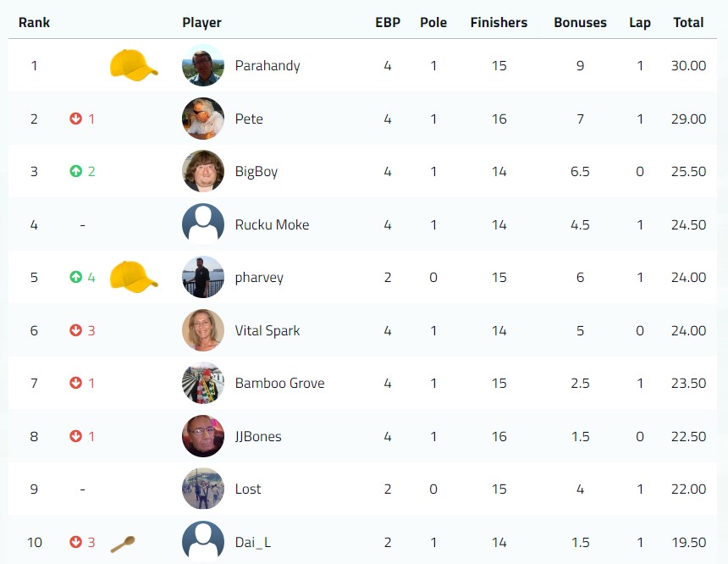Click the wooden spoon icon next to Dai_L
The height and width of the screenshot is (564, 728).
click(123, 544)
